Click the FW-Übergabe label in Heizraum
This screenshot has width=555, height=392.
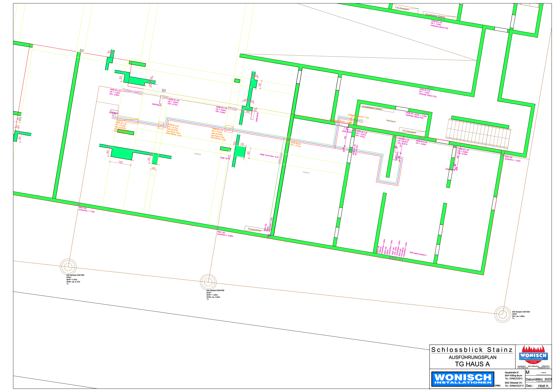coord(409,132)
